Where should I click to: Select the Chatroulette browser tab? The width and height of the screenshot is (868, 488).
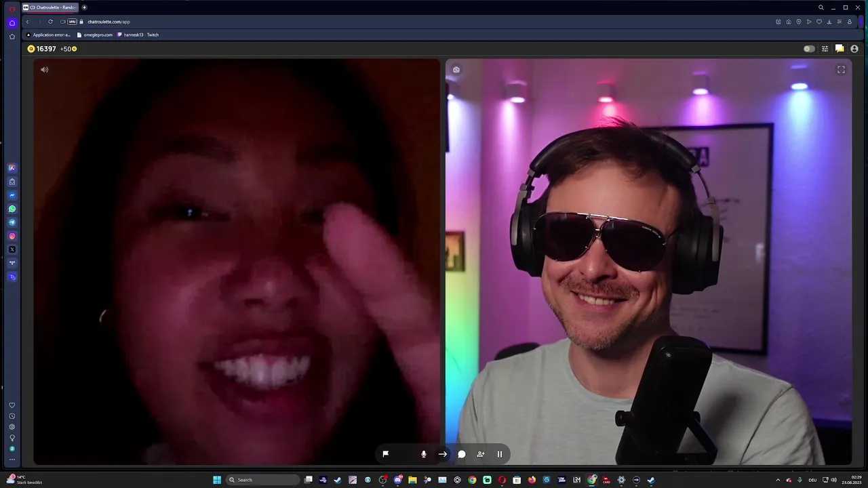click(50, 7)
